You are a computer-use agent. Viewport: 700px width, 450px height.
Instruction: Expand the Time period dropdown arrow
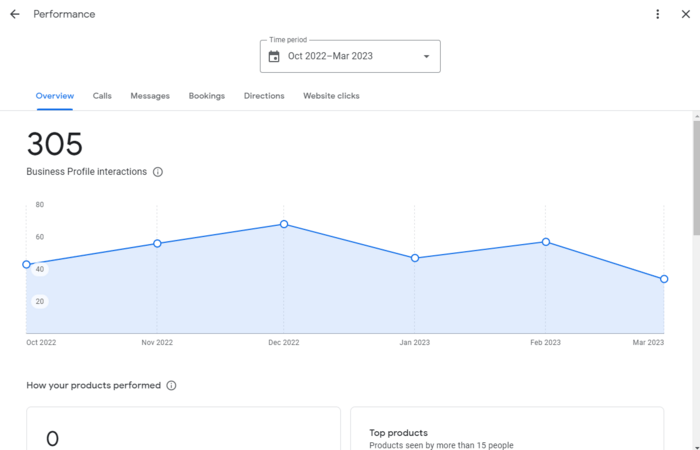click(x=426, y=57)
